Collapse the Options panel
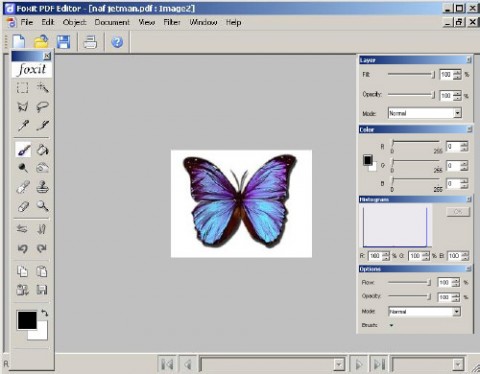480x374 pixels. 469,269
